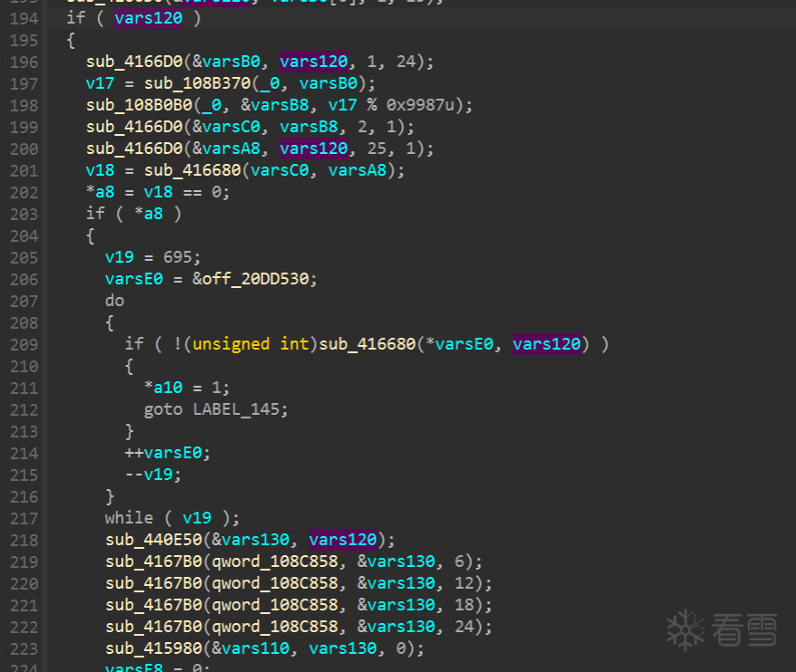
Task: Open function sub_416680 on line 201
Action: pyautogui.click(x=192, y=170)
